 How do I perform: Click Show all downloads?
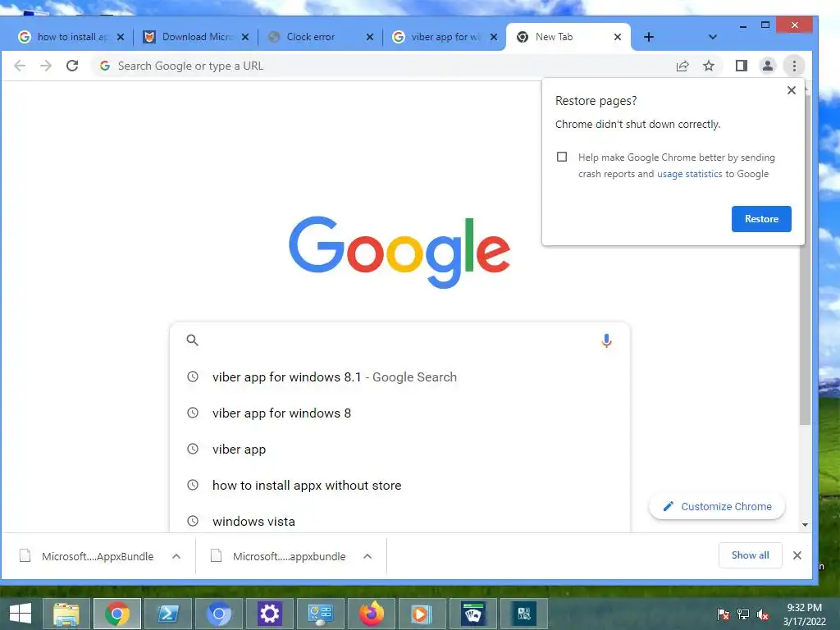coord(750,555)
